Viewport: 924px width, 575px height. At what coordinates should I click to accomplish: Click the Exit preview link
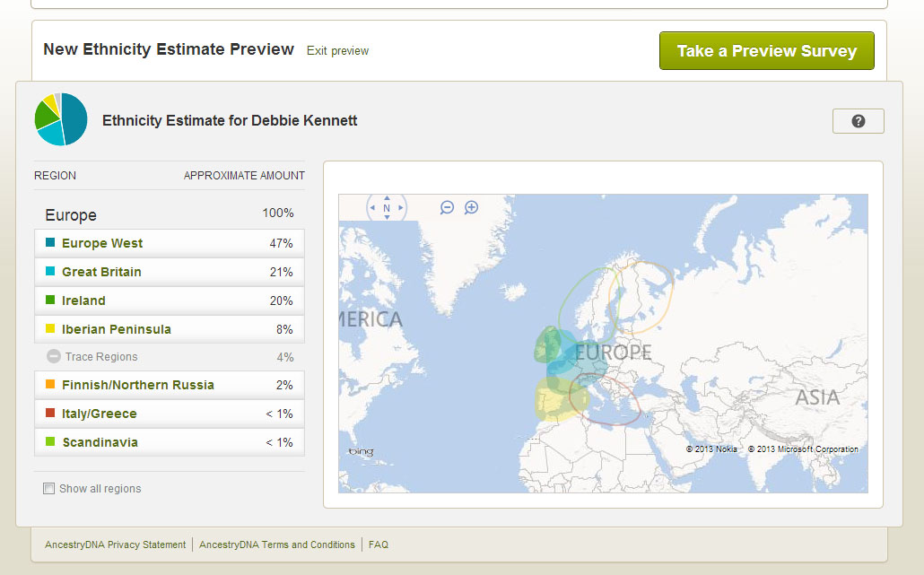[337, 51]
